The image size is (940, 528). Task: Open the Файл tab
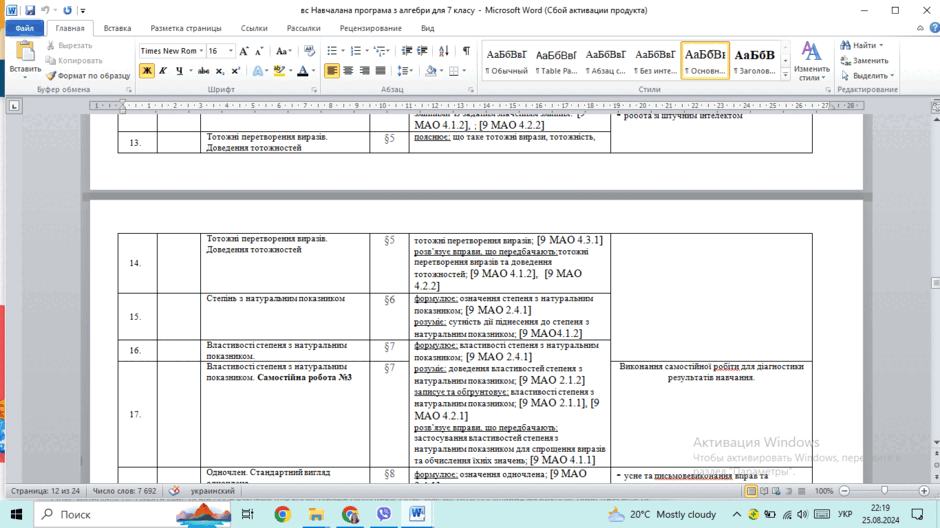pos(25,28)
